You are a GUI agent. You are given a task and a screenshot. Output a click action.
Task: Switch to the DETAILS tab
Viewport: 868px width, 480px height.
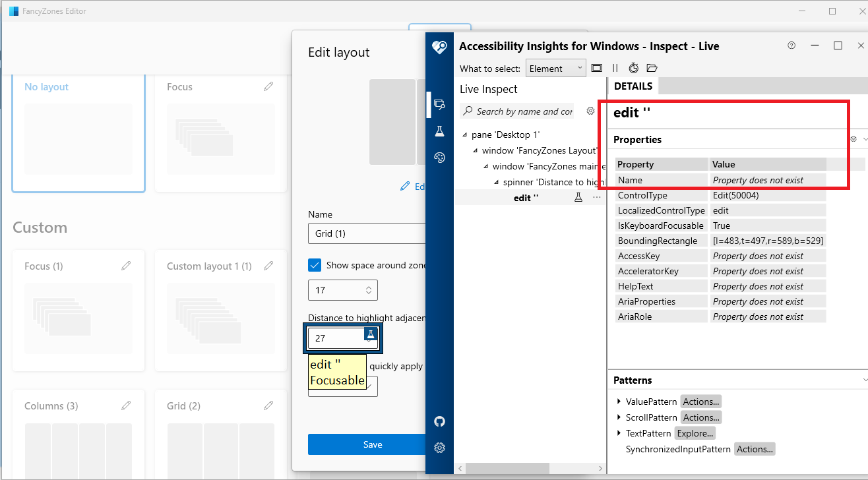(x=633, y=86)
